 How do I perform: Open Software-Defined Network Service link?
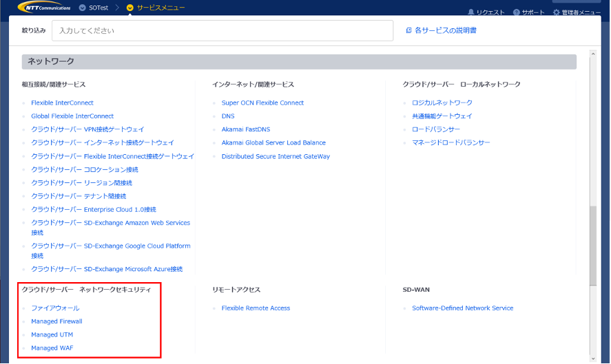[x=463, y=308]
